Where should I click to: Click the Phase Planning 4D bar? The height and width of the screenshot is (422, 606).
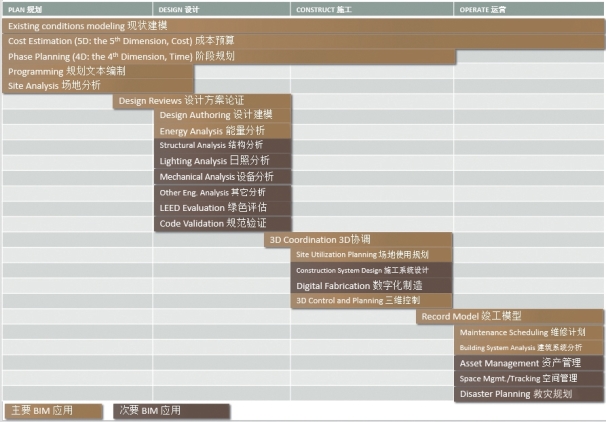[x=229, y=56]
